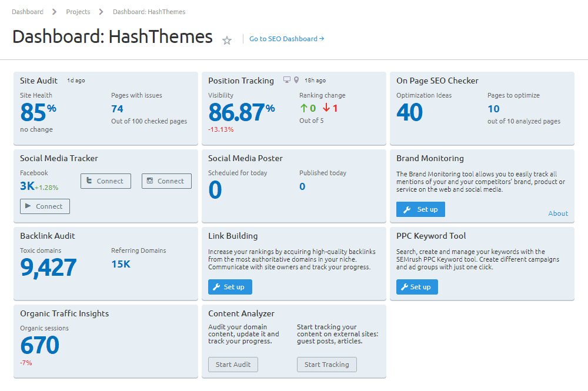Click the '1d ago' Site Audit timestamp

[76, 80]
